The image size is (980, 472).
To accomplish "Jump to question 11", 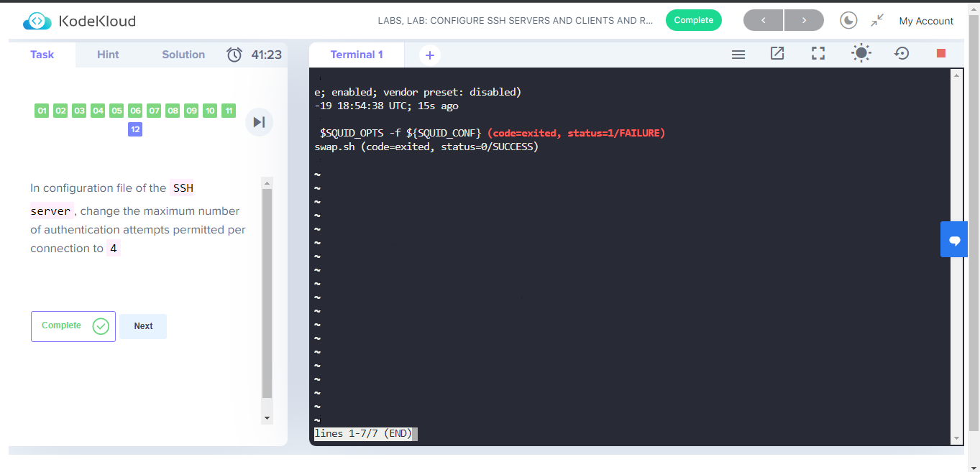I will pyautogui.click(x=229, y=111).
